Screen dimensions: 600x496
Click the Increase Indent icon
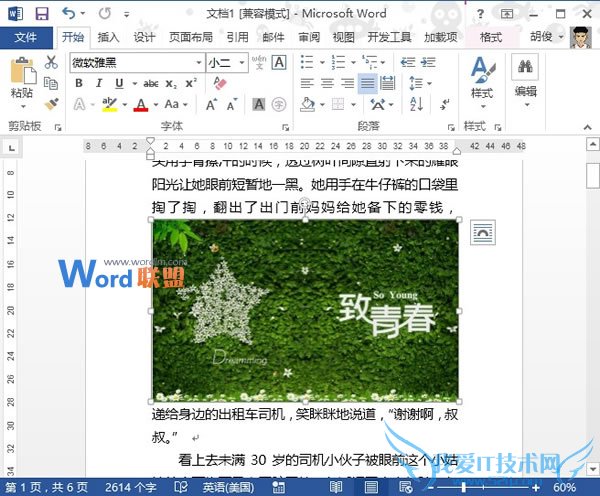(428, 62)
